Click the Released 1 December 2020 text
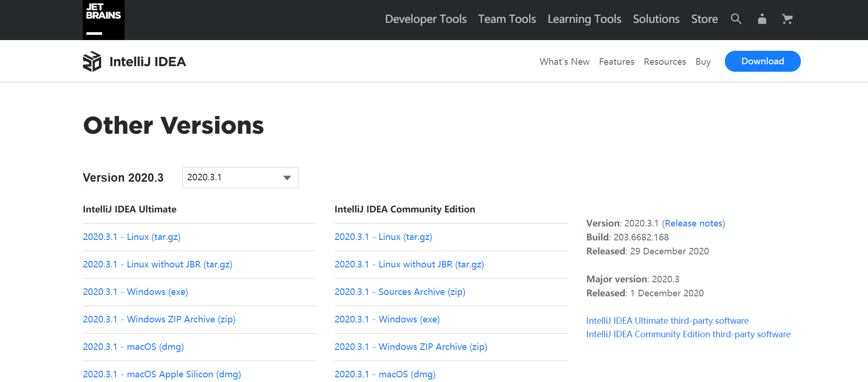 coord(645,293)
